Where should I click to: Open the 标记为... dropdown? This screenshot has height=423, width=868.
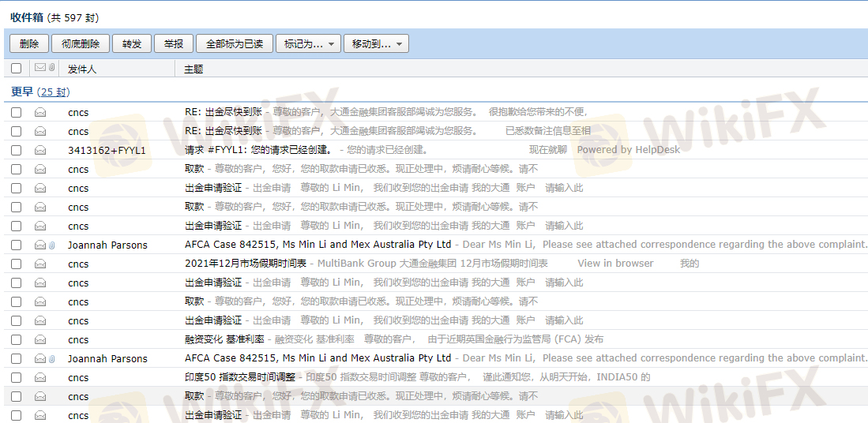pos(308,43)
